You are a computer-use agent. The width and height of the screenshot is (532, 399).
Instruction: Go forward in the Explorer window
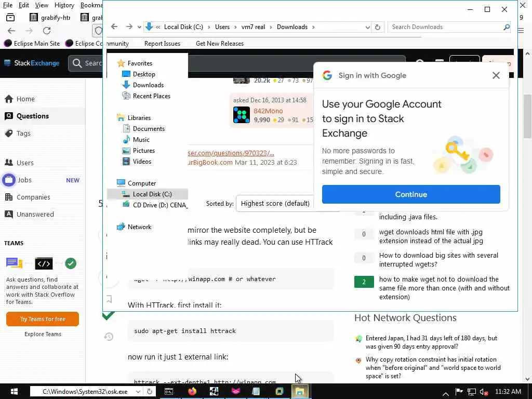click(129, 27)
